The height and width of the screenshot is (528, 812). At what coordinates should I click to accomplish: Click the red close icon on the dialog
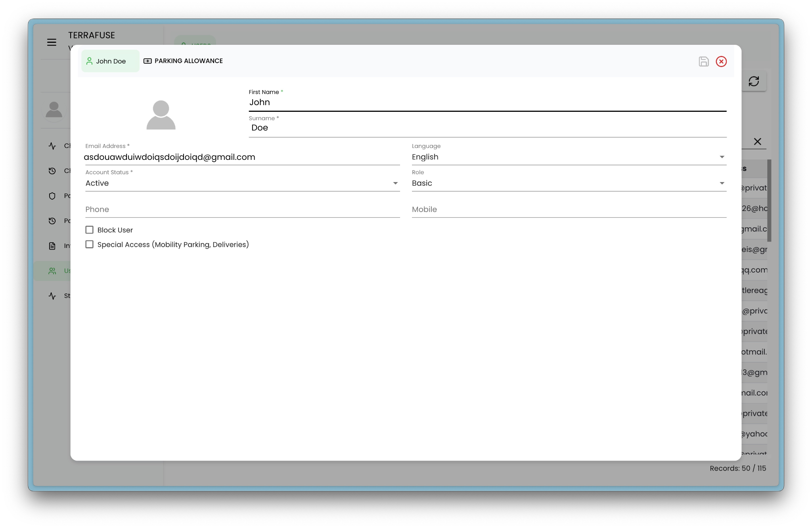coord(721,61)
